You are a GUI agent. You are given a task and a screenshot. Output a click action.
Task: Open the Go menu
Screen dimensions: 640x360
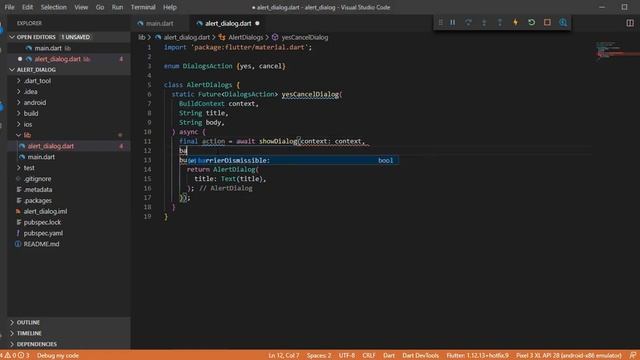[x=100, y=7]
